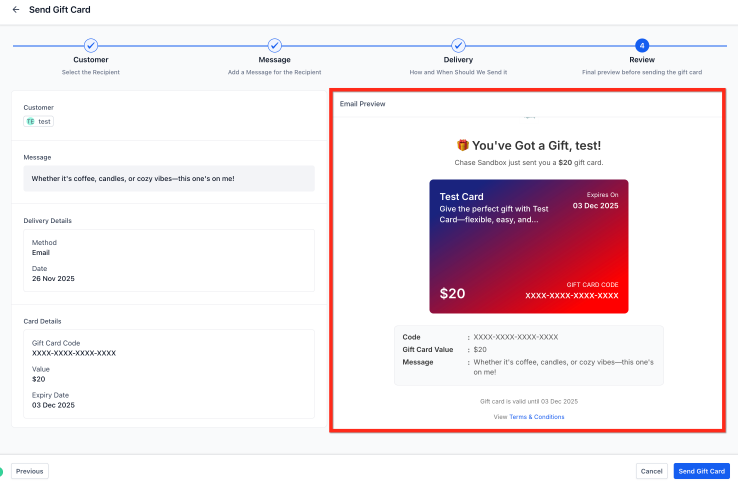
Task: Click the Delivery Details method box
Action: [168, 260]
